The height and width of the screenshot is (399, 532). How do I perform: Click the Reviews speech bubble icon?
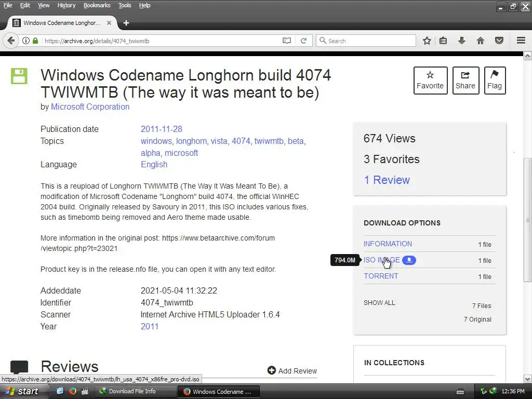tap(19, 367)
